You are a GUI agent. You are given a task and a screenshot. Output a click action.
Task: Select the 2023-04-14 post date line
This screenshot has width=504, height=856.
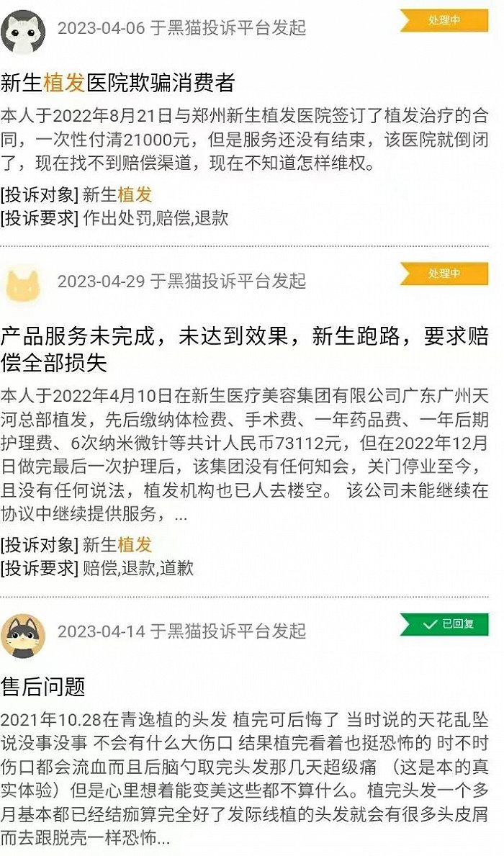pos(182,631)
